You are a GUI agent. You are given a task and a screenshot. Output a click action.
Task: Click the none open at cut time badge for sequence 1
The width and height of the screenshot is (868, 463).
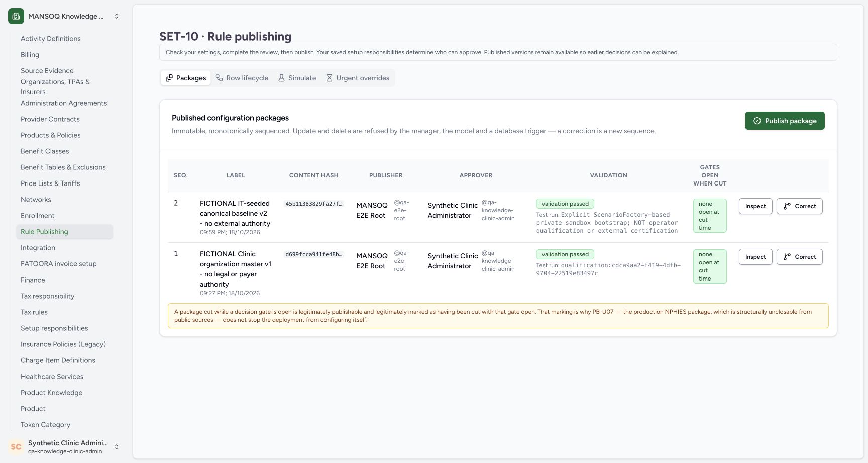tap(710, 266)
